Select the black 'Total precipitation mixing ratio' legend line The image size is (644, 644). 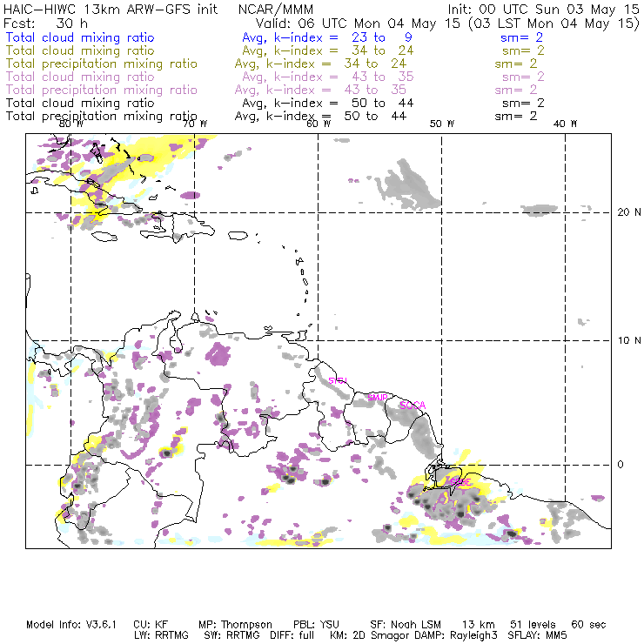point(102,117)
